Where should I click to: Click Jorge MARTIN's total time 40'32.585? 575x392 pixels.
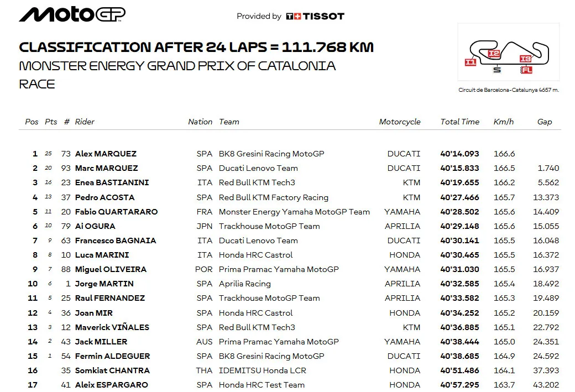pos(459,284)
